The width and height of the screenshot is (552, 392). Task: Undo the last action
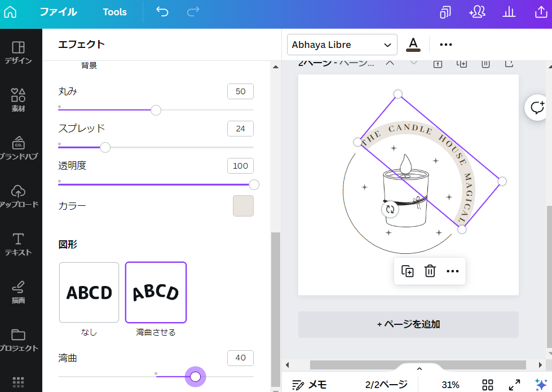coord(162,12)
